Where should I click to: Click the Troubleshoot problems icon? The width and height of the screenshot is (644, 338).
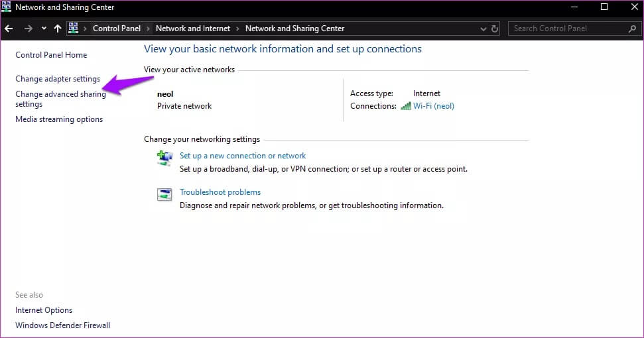pos(164,194)
